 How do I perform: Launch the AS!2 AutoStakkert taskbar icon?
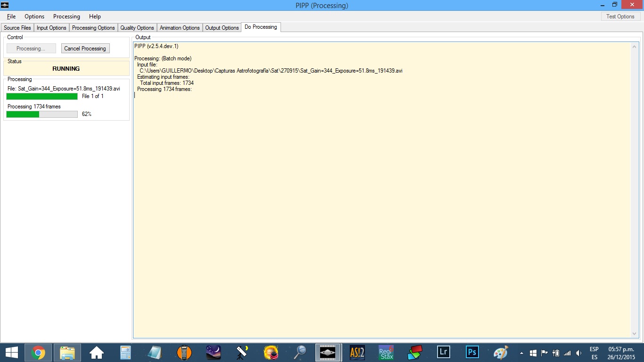tap(357, 353)
